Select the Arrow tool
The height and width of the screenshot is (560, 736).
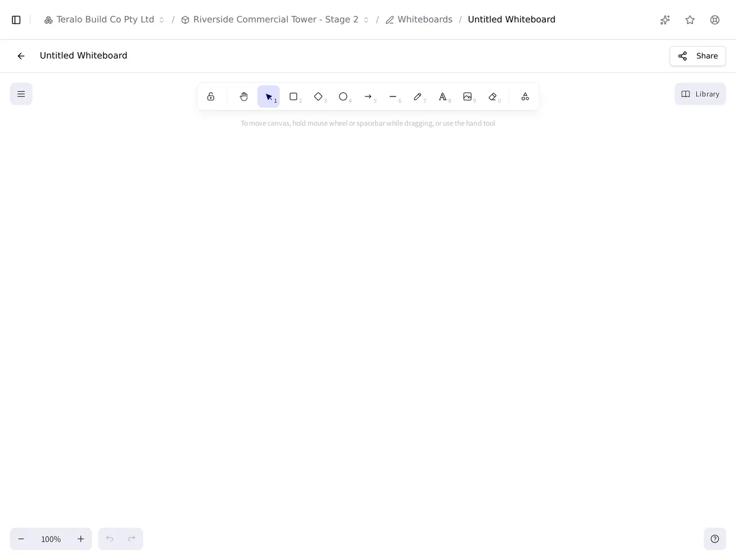click(368, 97)
